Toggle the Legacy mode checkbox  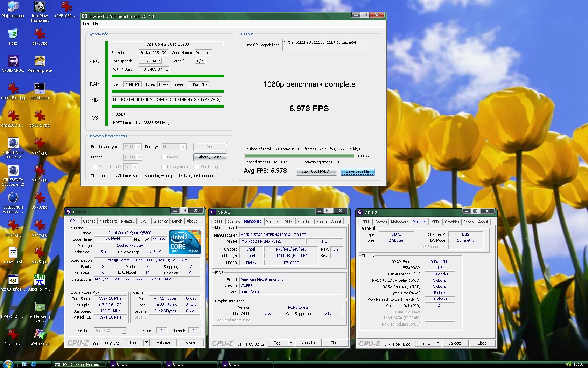(163, 167)
